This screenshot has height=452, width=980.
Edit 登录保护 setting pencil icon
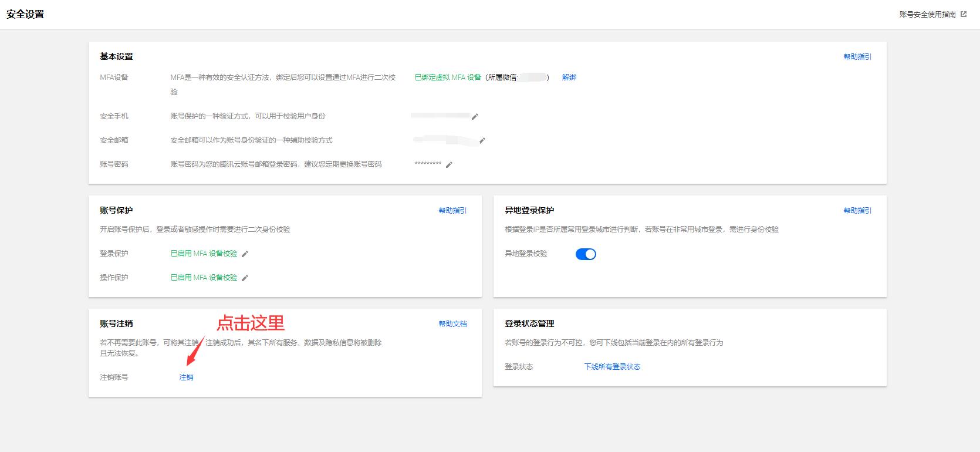[245, 254]
